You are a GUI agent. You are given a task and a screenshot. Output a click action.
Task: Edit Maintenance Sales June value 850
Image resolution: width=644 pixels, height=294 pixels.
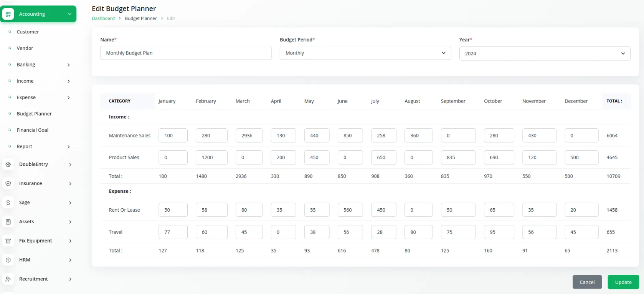tap(350, 136)
